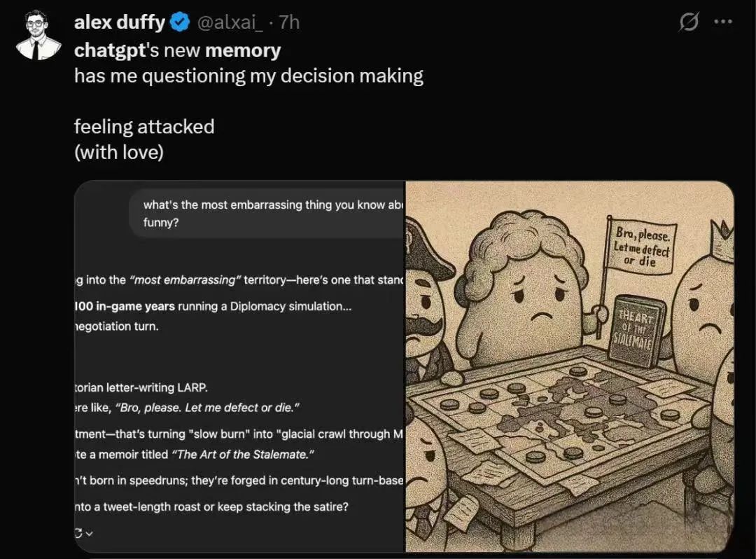Open alex duffy's profile avatar

[38, 36]
